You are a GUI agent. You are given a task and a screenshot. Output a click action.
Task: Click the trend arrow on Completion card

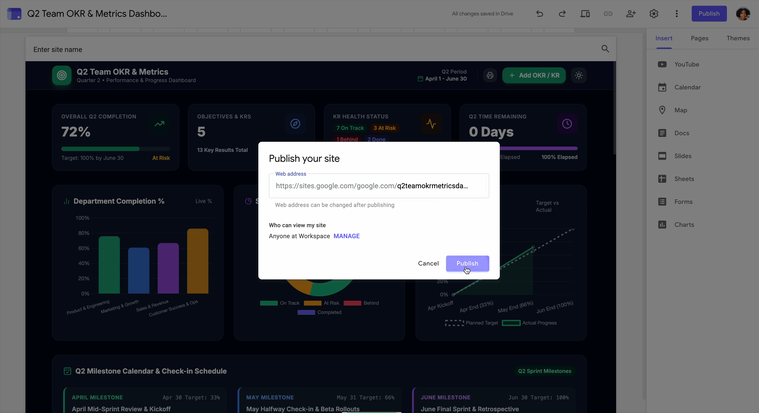[x=159, y=124]
